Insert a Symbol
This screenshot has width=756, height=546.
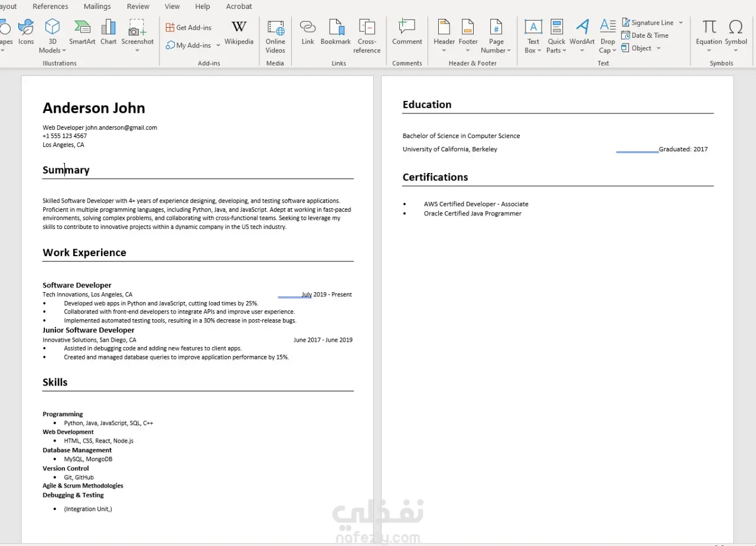pos(736,35)
